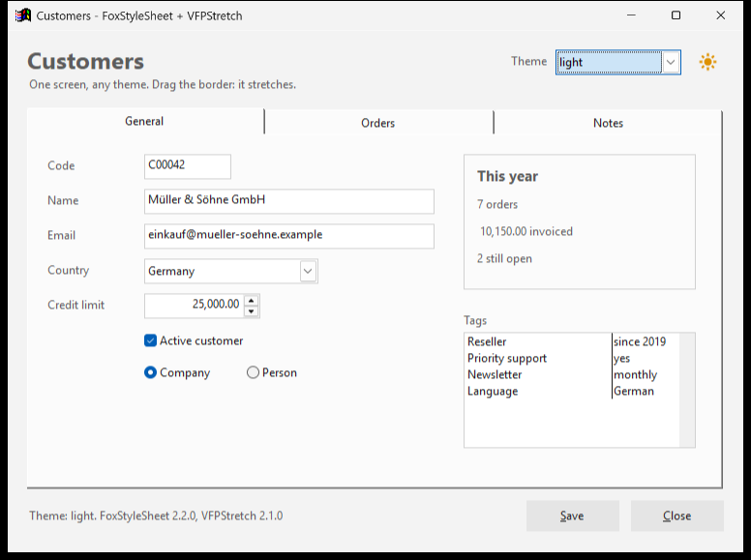
Task: Click the '2 still open' text
Action: (504, 259)
